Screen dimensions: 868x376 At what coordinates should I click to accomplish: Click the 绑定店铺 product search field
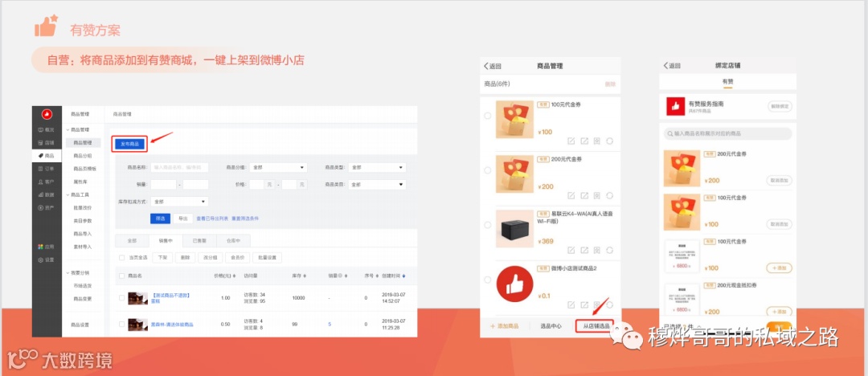727,133
